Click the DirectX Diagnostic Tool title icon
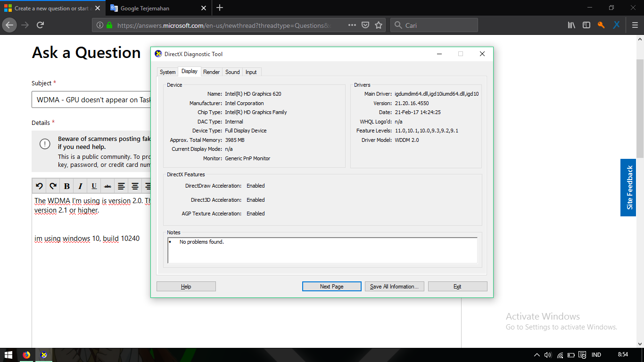 tap(158, 54)
